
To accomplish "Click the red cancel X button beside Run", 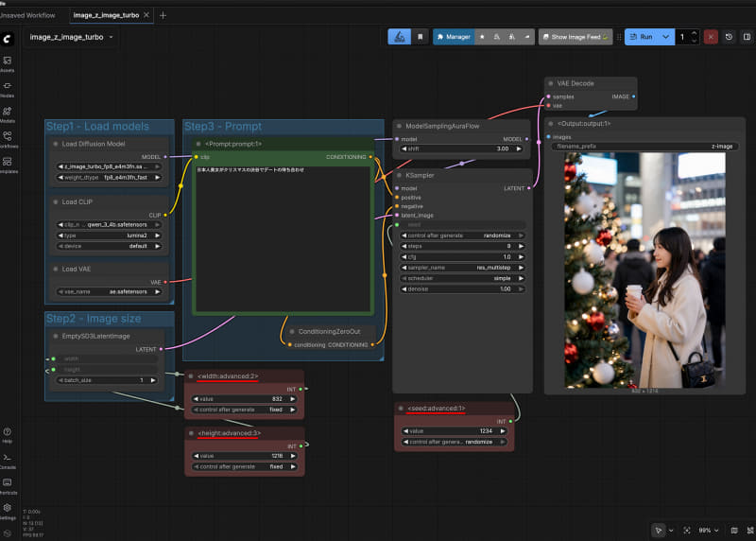I will pos(711,37).
